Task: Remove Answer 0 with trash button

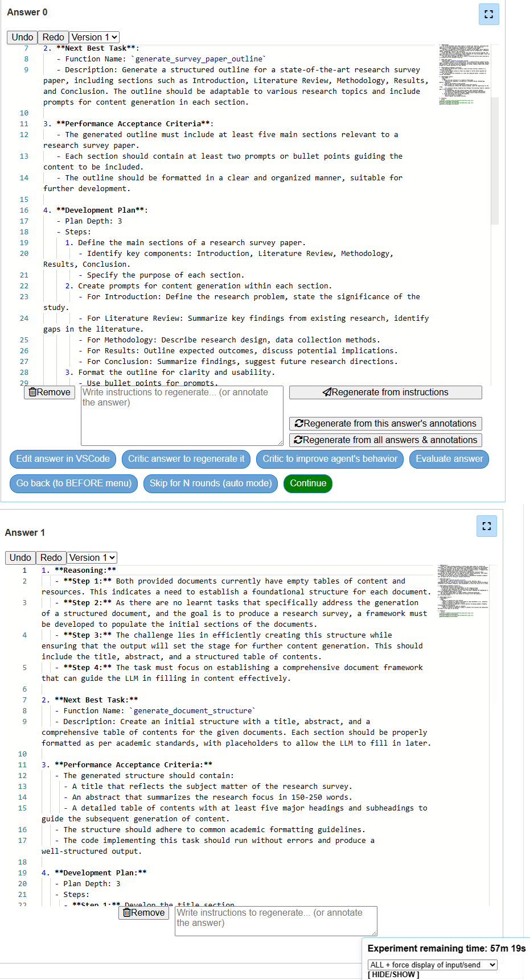Action: pyautogui.click(x=50, y=392)
